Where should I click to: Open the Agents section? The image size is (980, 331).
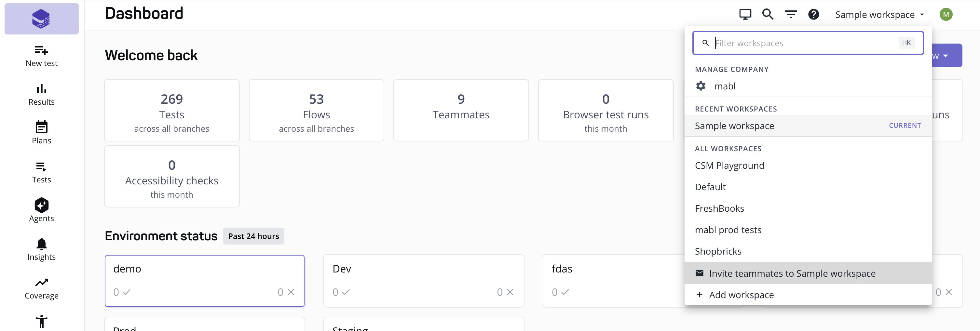pyautogui.click(x=41, y=210)
